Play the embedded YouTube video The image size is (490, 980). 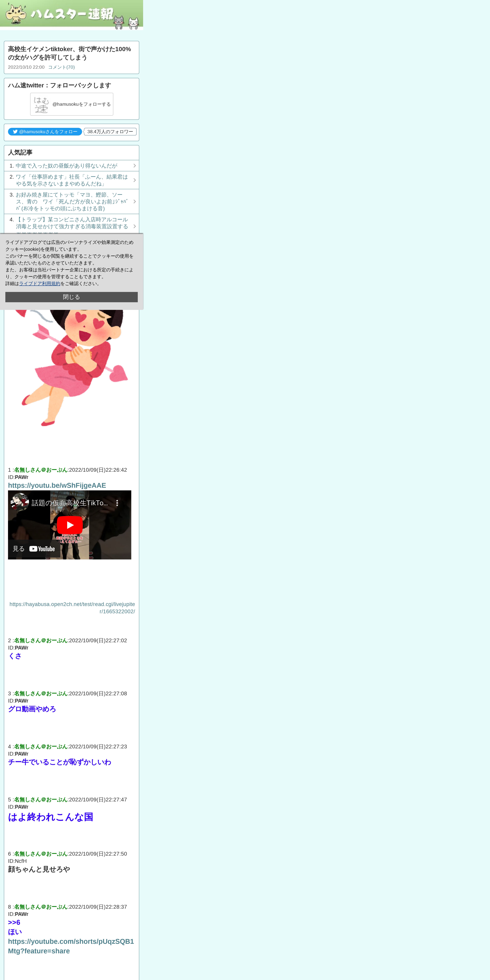70,525
